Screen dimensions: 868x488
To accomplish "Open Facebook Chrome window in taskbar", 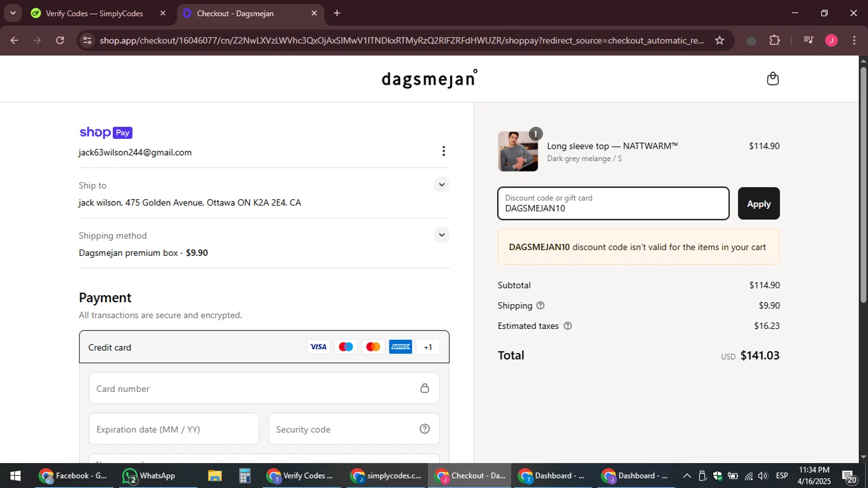I will [73, 476].
